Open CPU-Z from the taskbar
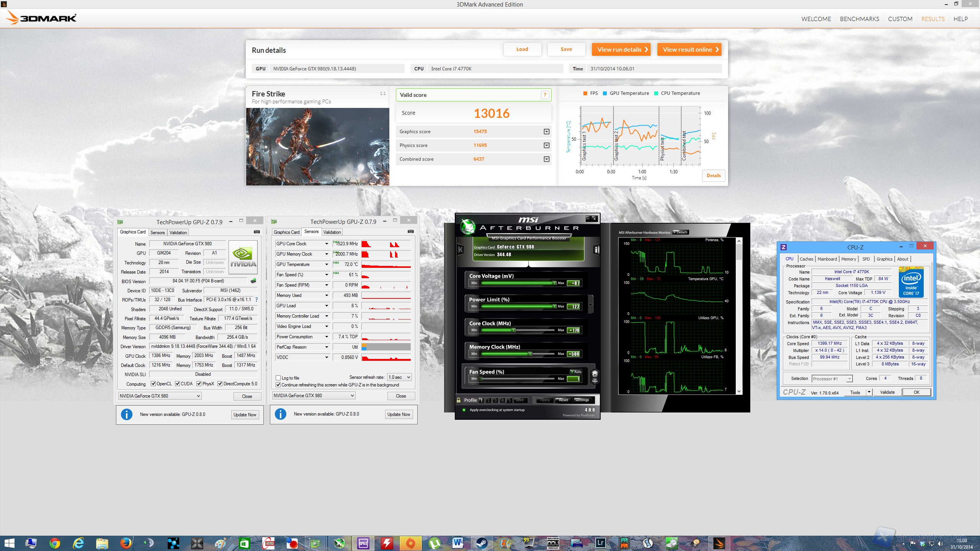 pos(363,543)
